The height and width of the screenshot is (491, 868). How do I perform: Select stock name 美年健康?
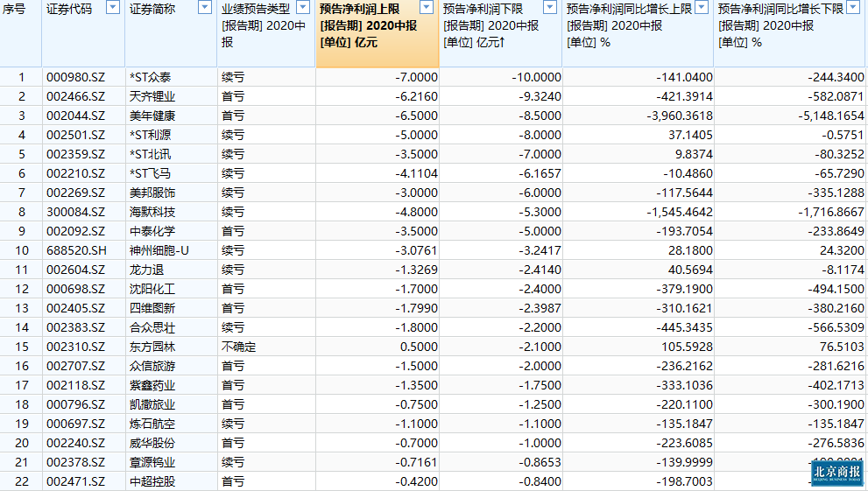click(152, 116)
